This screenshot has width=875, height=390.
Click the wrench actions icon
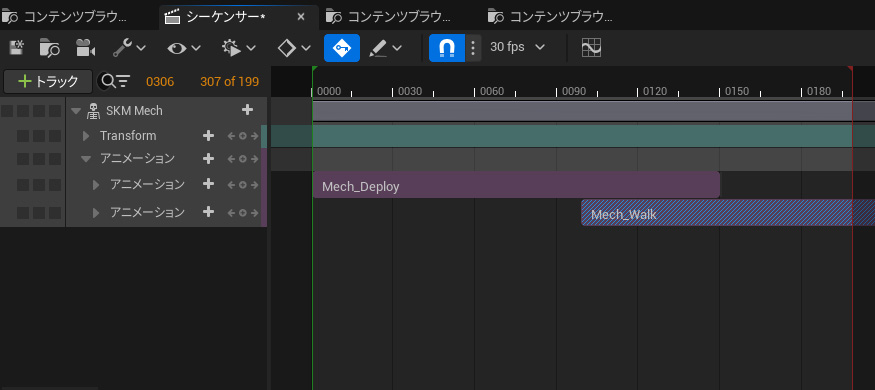point(122,48)
